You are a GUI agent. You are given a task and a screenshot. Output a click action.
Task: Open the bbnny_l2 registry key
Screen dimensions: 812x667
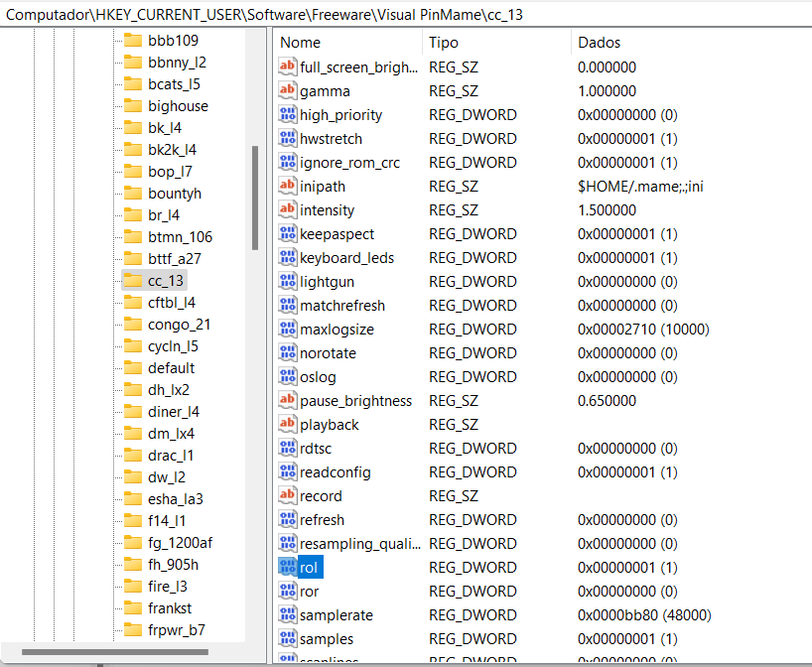click(x=177, y=63)
